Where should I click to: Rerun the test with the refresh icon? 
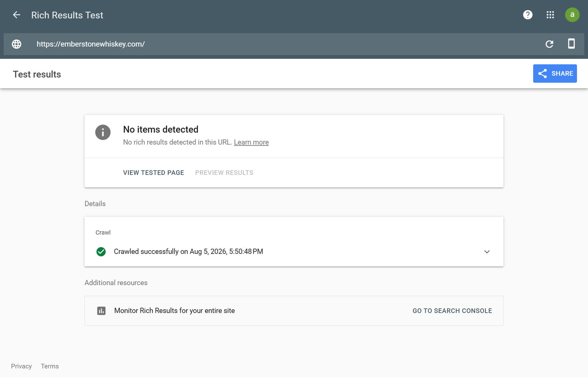coord(549,44)
